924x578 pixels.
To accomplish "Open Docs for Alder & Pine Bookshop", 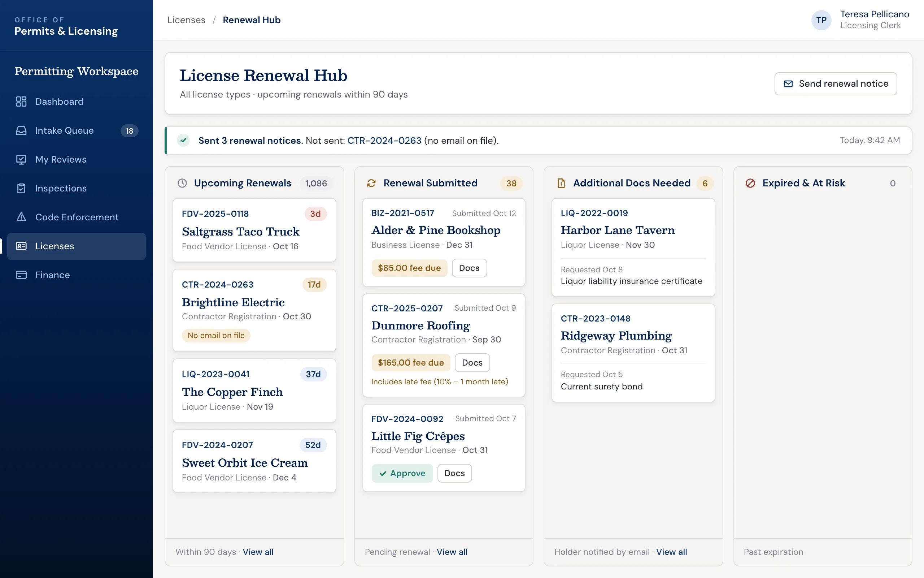I will coord(469,268).
